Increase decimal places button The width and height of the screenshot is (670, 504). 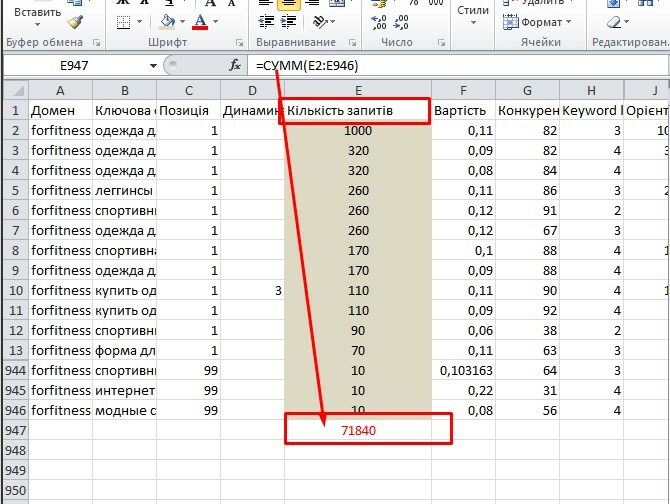click(379, 22)
